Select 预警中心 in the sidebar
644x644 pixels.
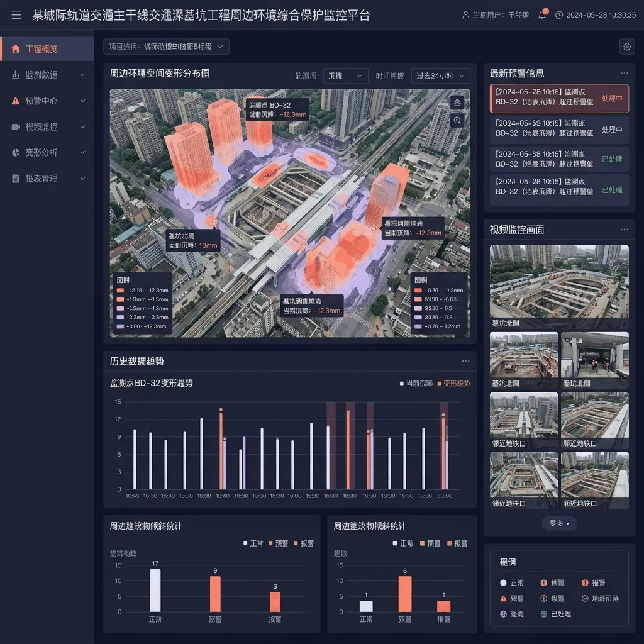[47, 101]
